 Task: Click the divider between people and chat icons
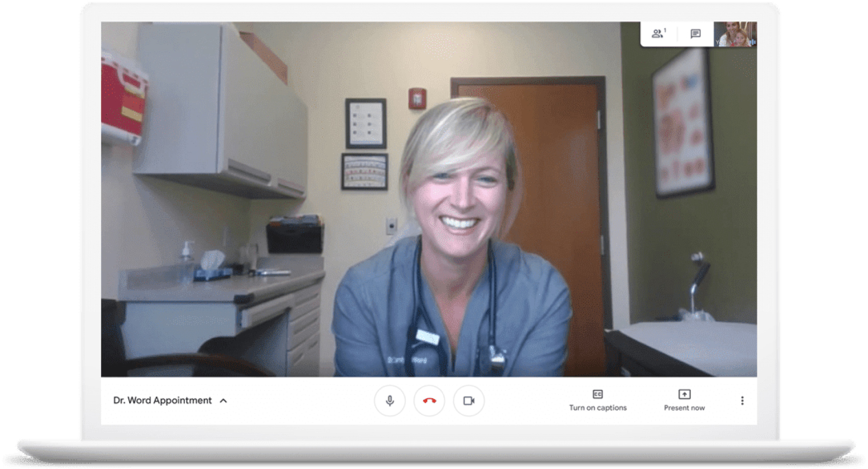[677, 34]
